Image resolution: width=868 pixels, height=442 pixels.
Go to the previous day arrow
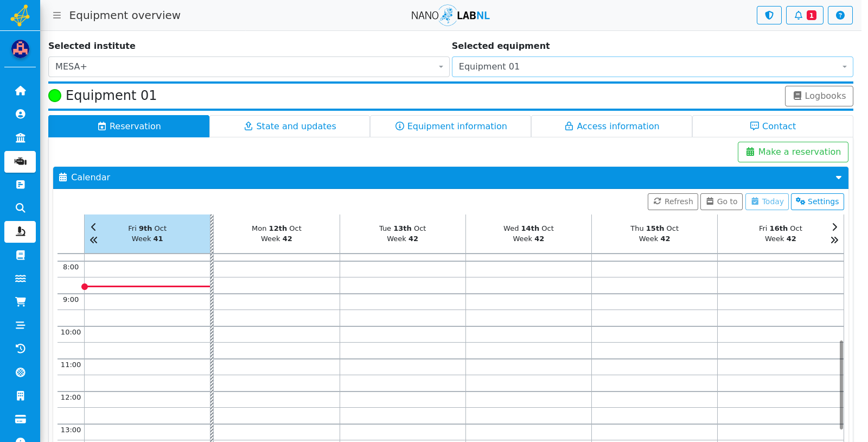(x=93, y=227)
